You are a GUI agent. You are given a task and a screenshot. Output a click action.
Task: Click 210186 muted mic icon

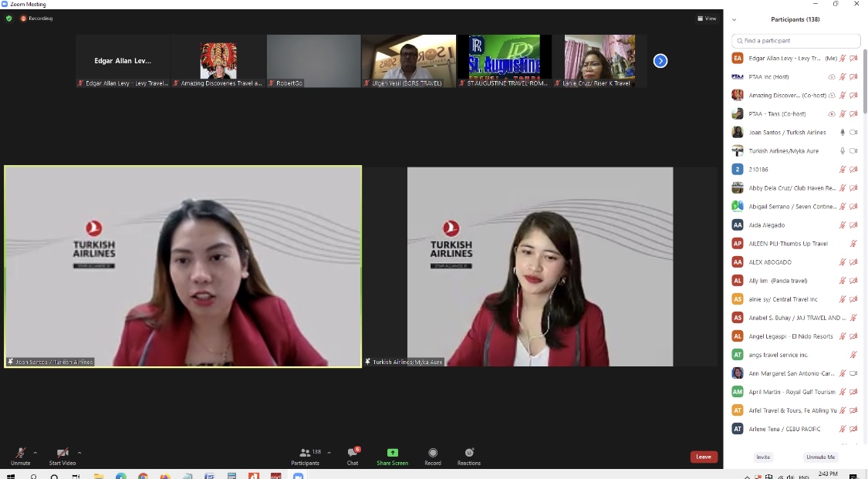pos(843,169)
